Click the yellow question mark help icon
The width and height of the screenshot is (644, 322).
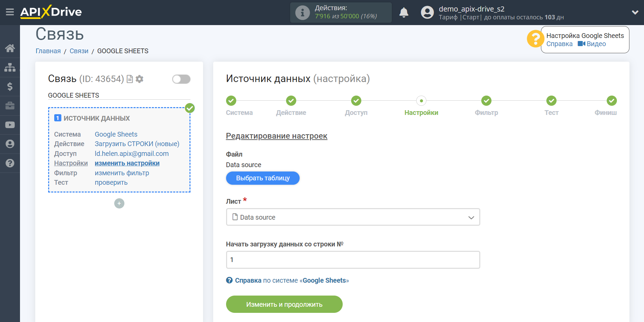[535, 39]
